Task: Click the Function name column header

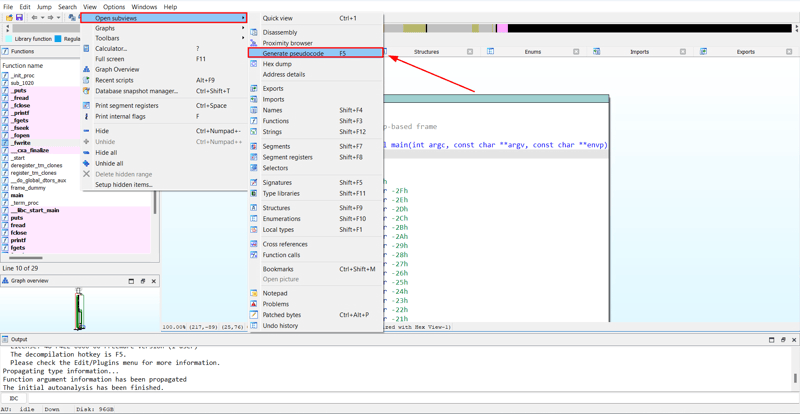Action: [x=22, y=65]
